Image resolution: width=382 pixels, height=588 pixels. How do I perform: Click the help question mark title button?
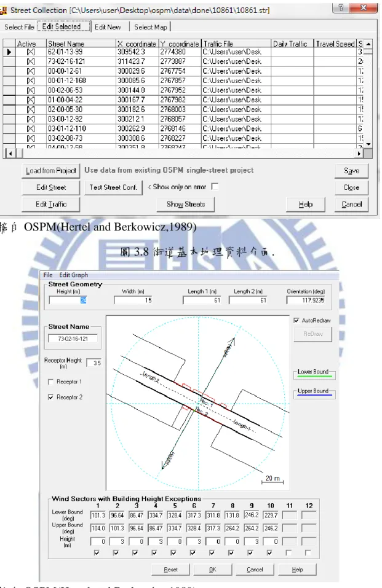click(x=341, y=7)
